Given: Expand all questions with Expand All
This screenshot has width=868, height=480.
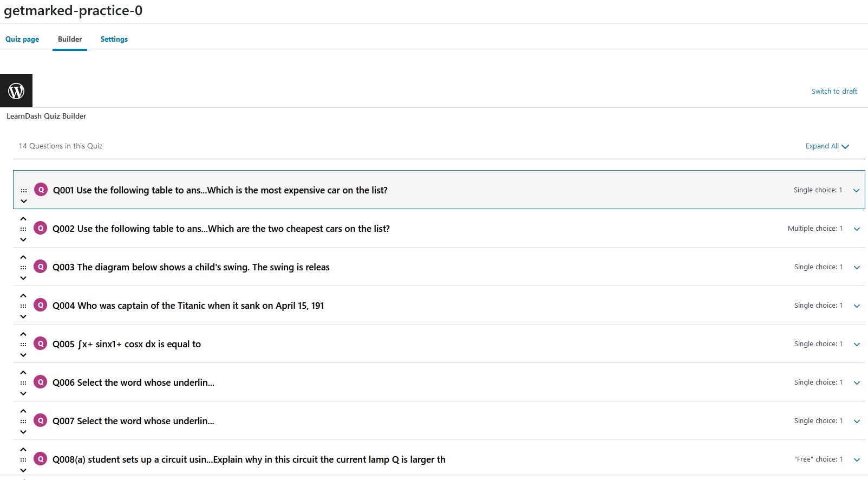Looking at the screenshot, I should pyautogui.click(x=827, y=146).
